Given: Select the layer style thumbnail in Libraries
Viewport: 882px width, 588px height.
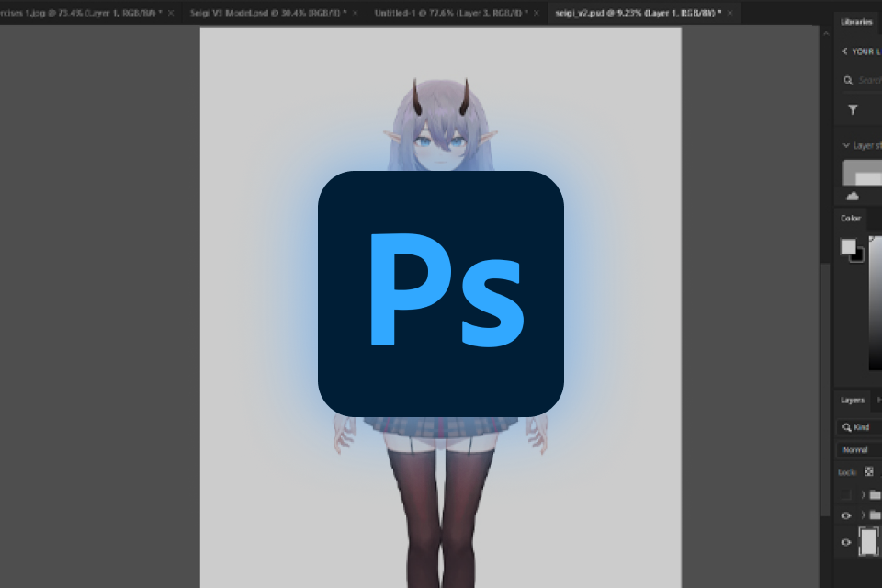Looking at the screenshot, I should 863,173.
